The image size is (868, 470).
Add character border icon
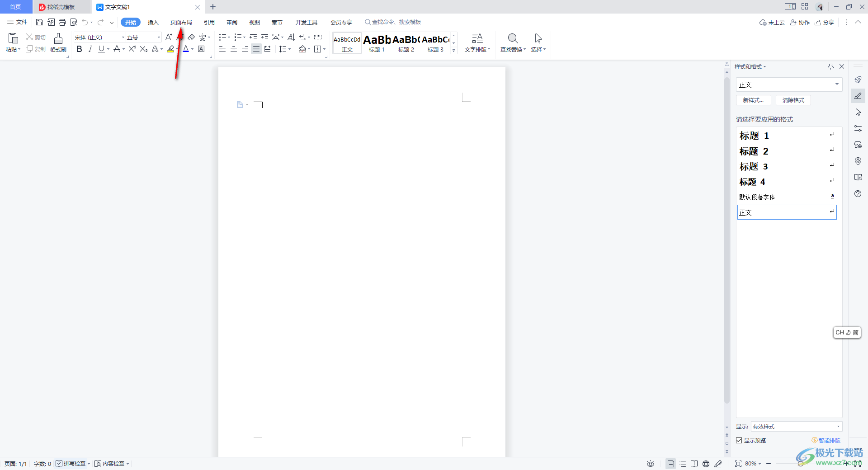[x=202, y=49]
